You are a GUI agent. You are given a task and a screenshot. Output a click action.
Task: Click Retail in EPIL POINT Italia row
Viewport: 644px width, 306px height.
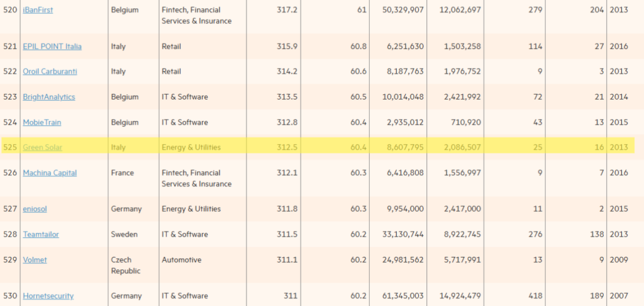pos(171,47)
